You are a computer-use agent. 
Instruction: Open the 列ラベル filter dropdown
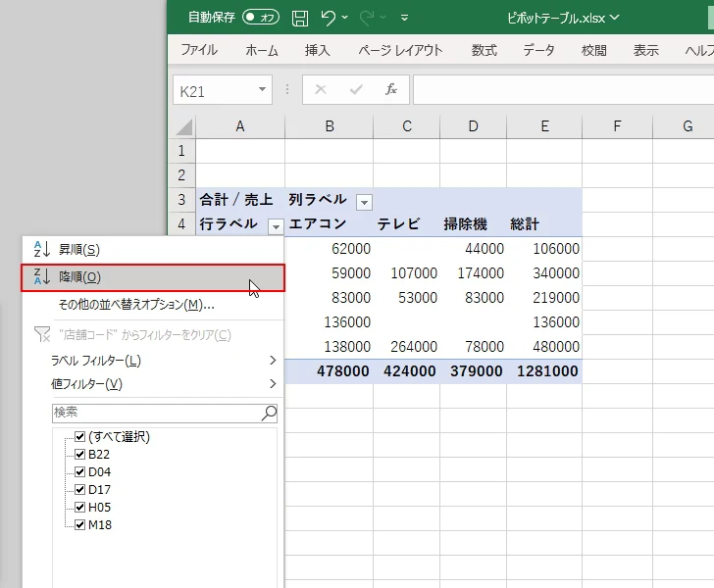pos(364,202)
